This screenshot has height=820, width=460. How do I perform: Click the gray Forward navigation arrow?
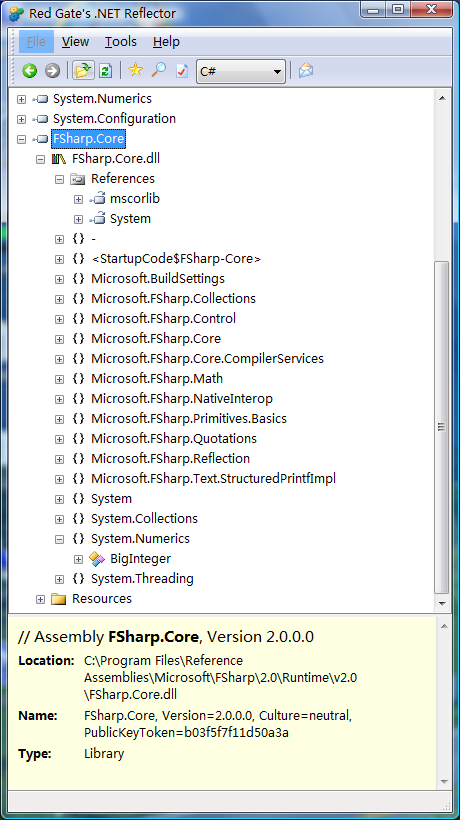tap(52, 71)
